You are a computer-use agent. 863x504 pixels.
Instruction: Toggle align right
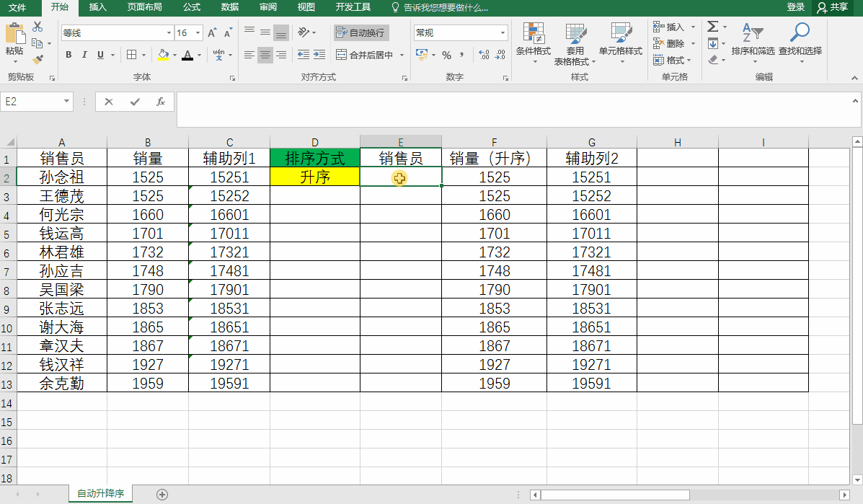point(281,55)
